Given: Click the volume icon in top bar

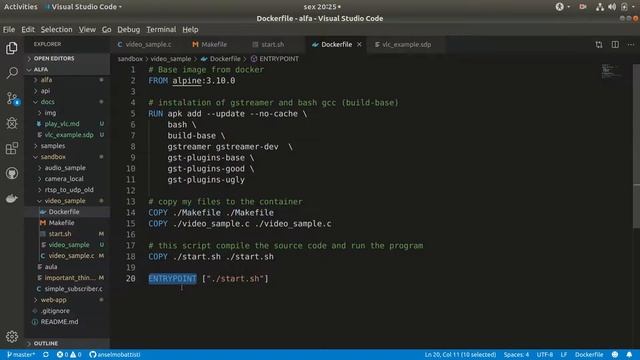Looking at the screenshot, I should [x=612, y=7].
